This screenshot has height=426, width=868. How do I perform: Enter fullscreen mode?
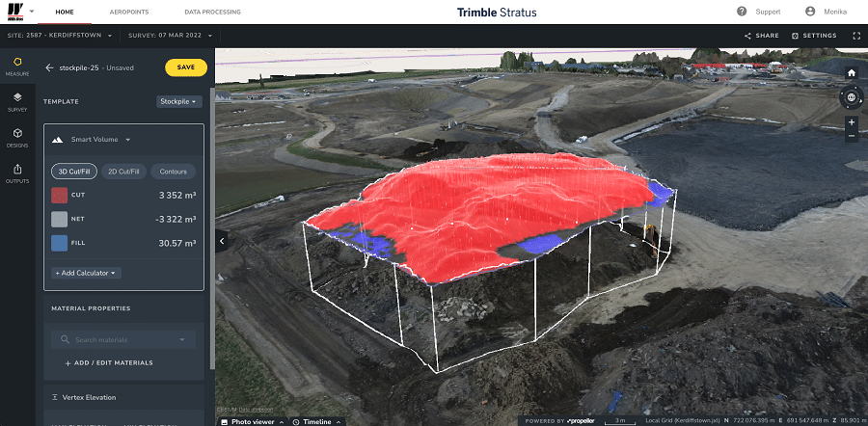[855, 36]
